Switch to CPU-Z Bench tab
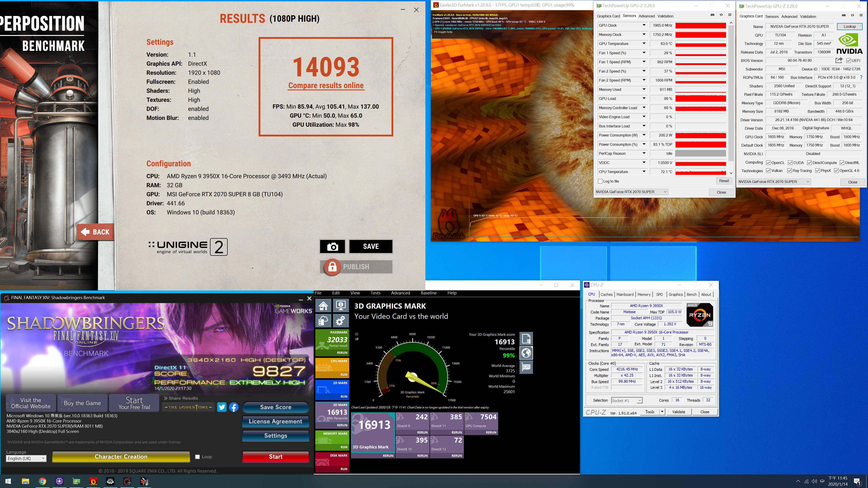 pyautogui.click(x=691, y=294)
